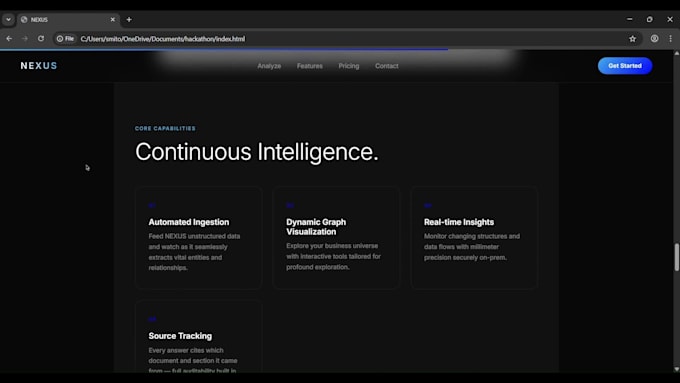
Task: Click the NEXUS logo
Action: tap(39, 65)
